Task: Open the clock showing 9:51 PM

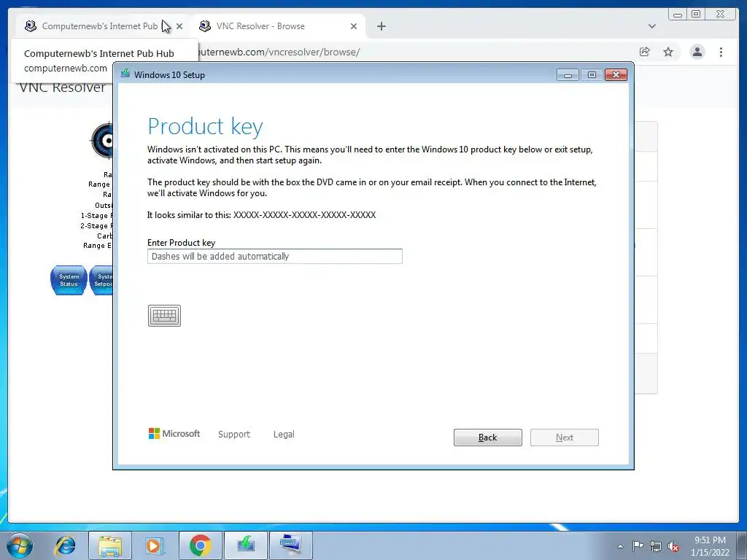Action: point(711,546)
